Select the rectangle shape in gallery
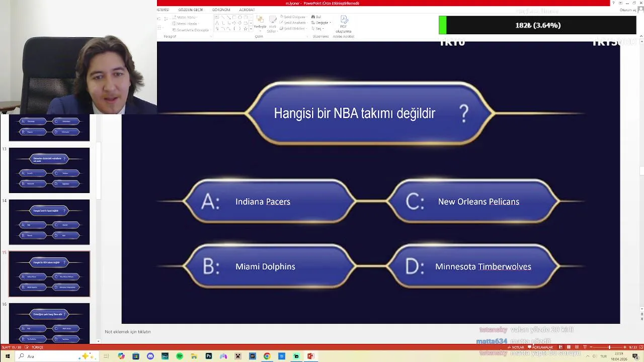The image size is (644, 362). (234, 17)
